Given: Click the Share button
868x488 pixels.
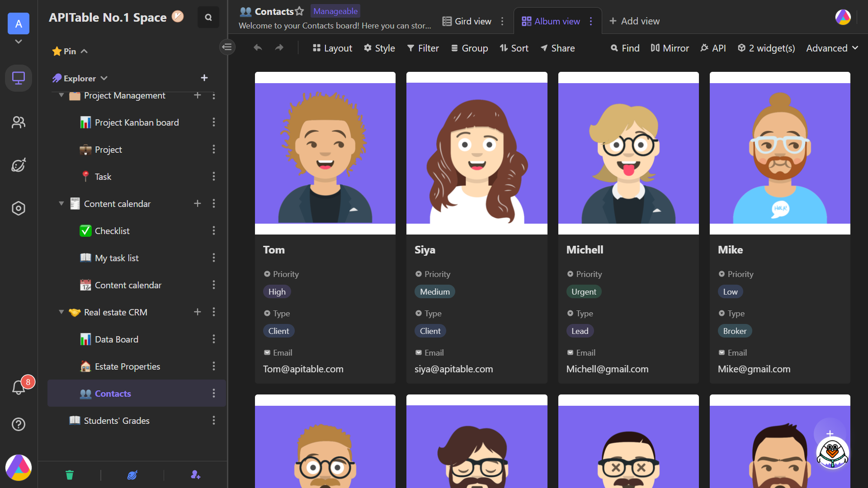Looking at the screenshot, I should (558, 48).
